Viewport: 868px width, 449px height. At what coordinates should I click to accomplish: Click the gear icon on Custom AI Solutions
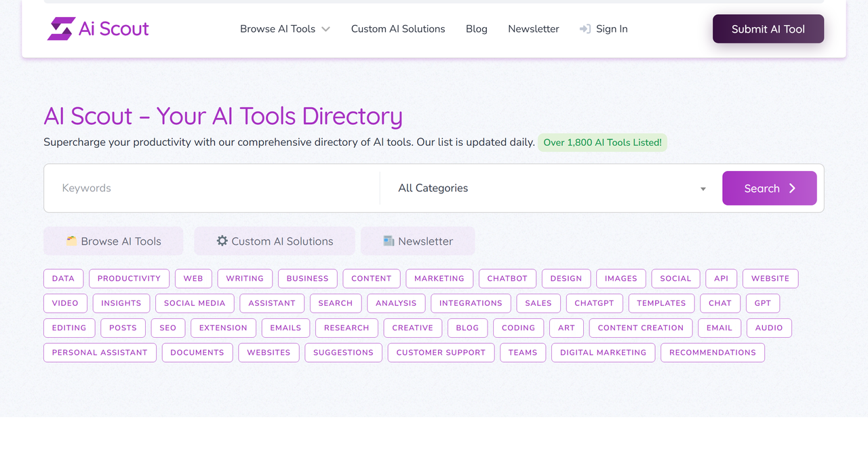(x=222, y=241)
